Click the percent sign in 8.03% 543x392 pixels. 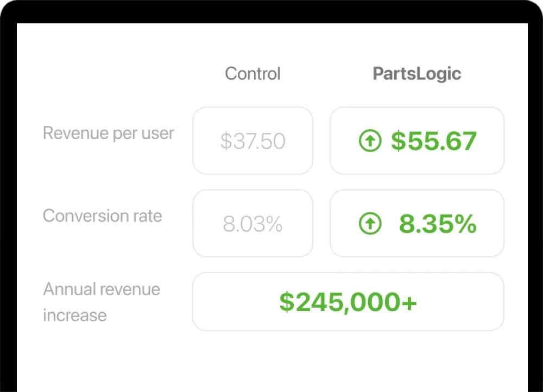pos(273,224)
